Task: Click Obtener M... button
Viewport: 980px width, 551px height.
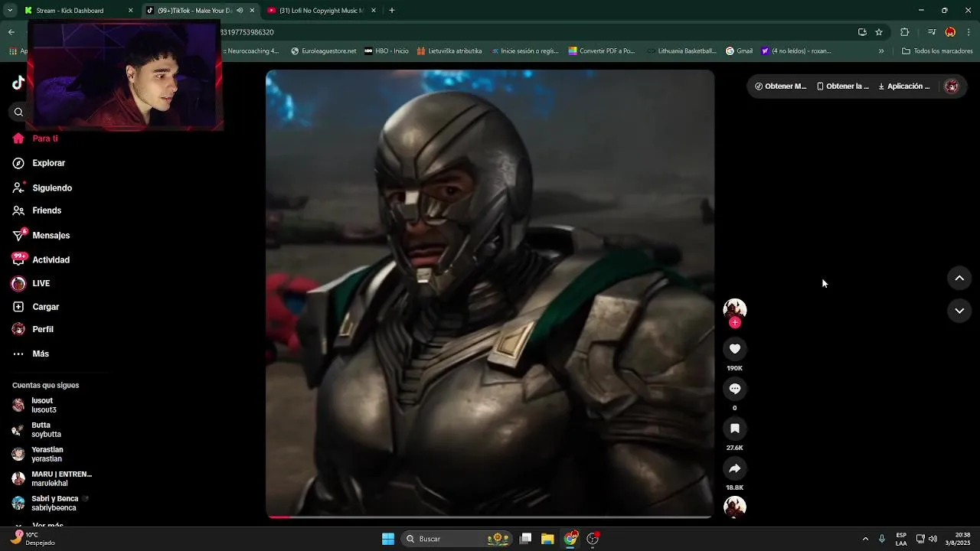Action: [x=780, y=86]
